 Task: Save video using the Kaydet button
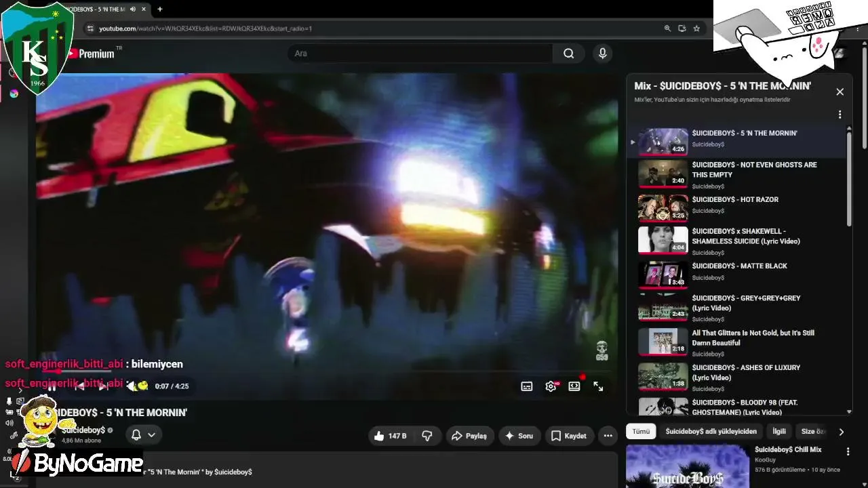(569, 436)
